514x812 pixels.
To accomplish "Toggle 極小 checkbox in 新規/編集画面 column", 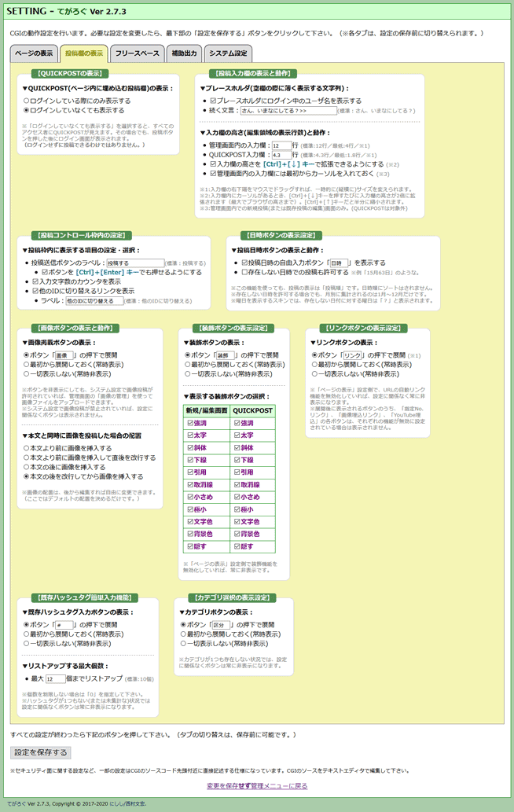I will 190,509.
